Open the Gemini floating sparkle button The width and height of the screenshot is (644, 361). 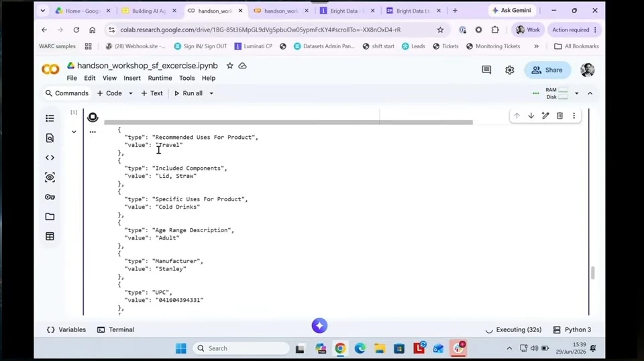coord(319,325)
